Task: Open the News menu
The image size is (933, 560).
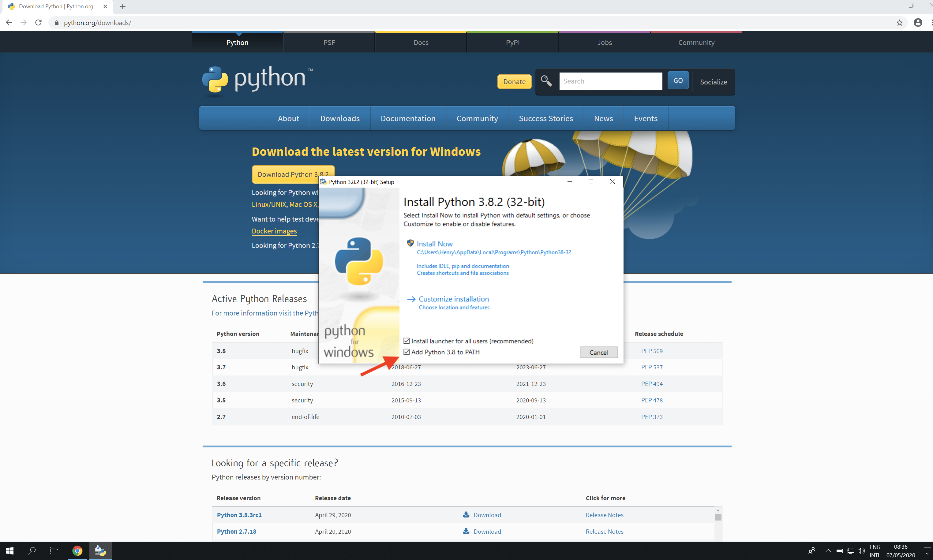Action: [603, 118]
